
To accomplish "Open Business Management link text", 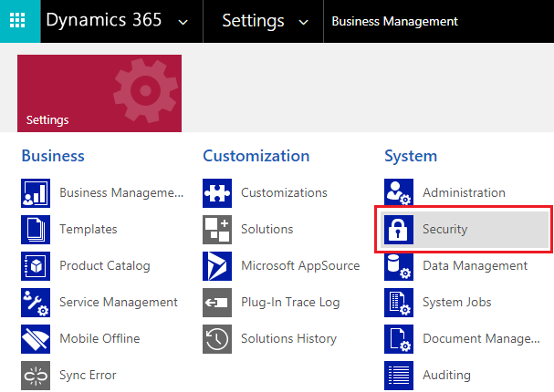I will click(x=121, y=193).
